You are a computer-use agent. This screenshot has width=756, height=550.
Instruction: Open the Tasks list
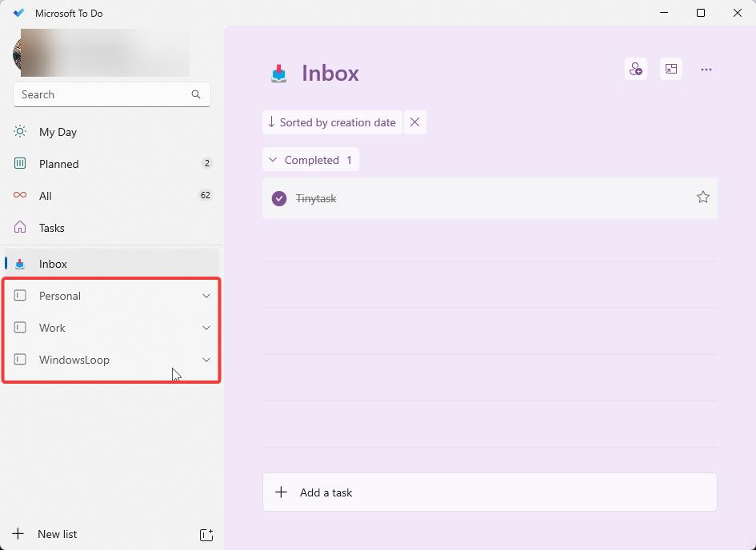tap(112, 228)
